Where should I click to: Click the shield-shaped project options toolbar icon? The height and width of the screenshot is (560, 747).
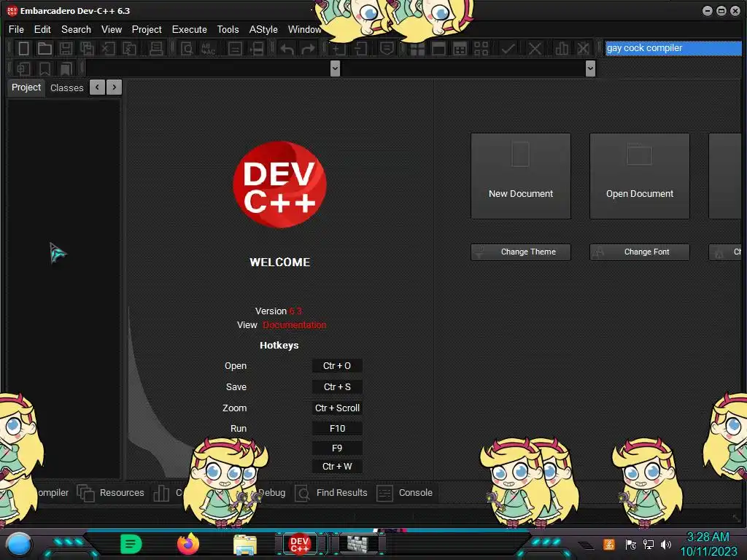(x=387, y=49)
